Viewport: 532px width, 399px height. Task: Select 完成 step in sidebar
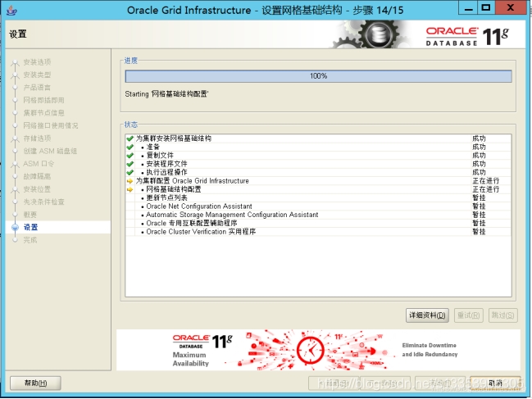[30, 240]
